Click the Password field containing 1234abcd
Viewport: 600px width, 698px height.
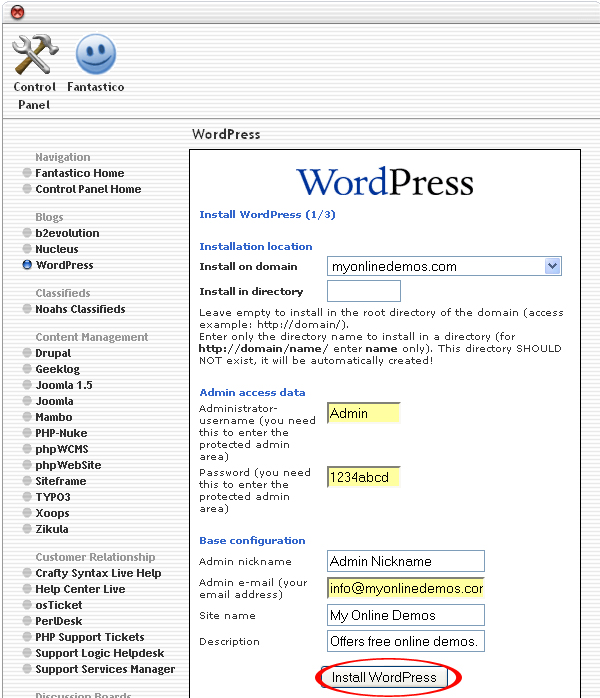coord(364,477)
